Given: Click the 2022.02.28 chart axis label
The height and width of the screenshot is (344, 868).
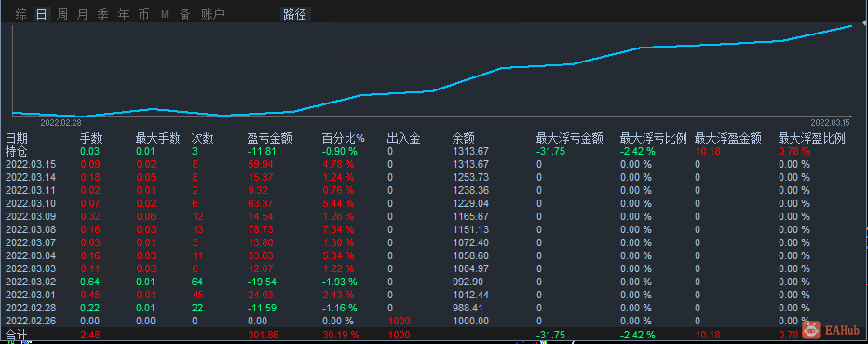Looking at the screenshot, I should coord(61,122).
